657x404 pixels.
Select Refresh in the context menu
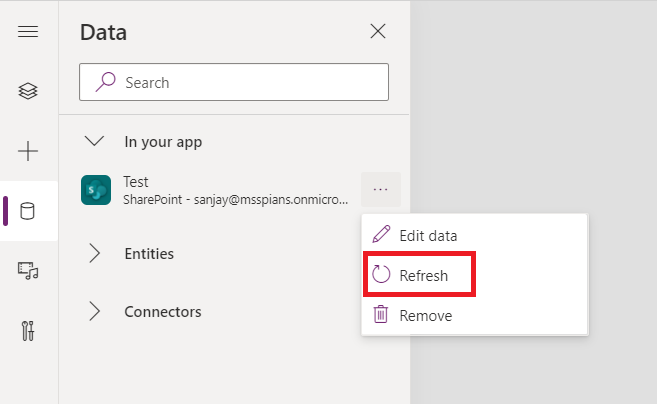[424, 275]
